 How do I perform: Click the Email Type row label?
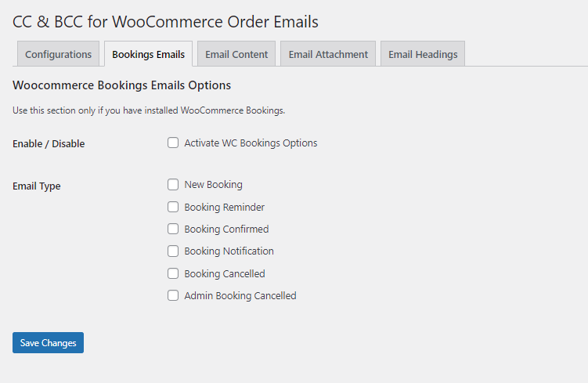37,186
